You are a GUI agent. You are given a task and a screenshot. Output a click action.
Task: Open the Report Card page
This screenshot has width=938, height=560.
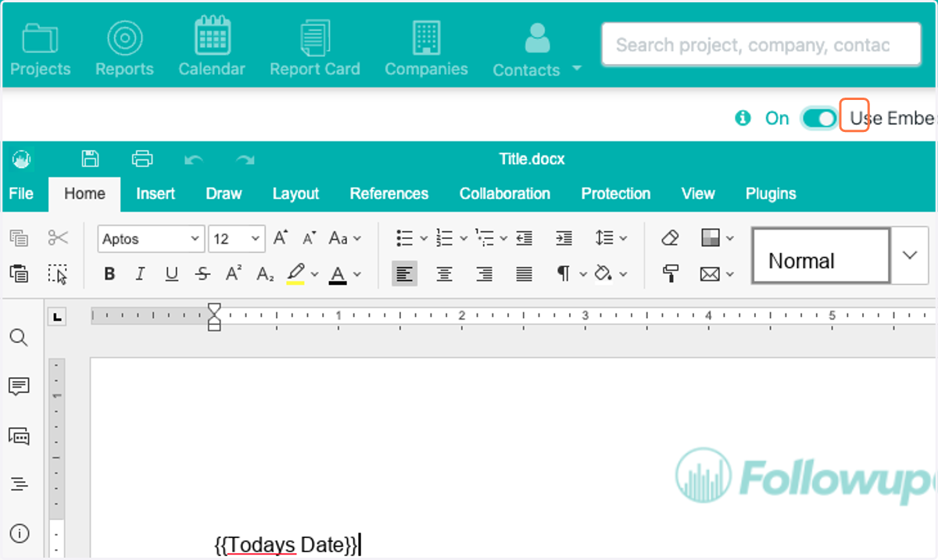pos(315,49)
